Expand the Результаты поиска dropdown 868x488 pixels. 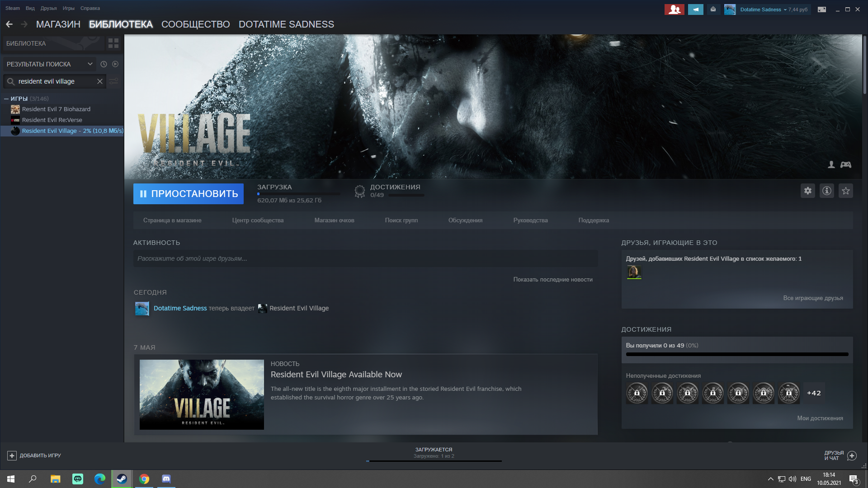[90, 64]
